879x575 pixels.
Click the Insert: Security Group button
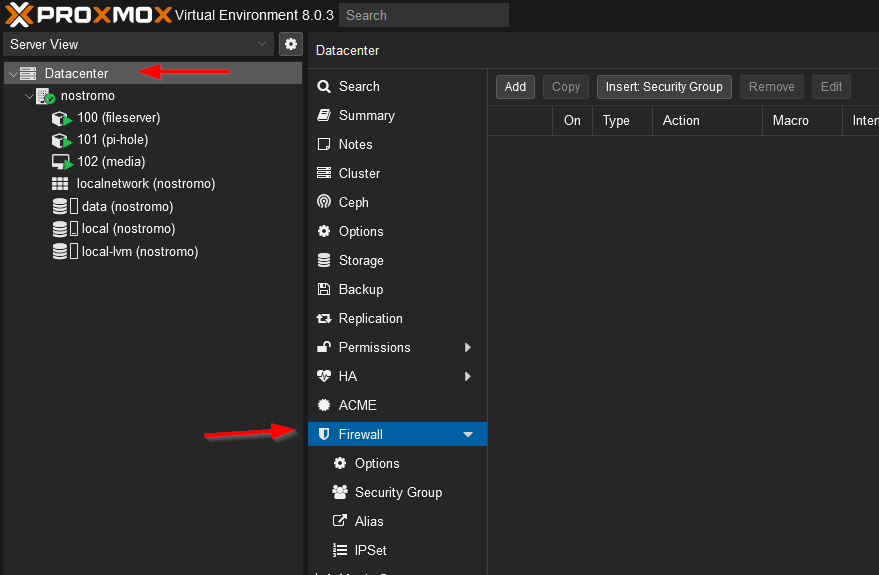click(x=664, y=87)
